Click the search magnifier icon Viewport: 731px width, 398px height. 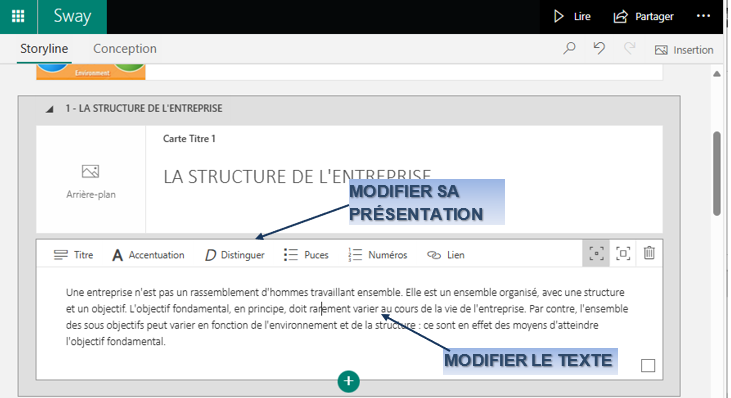569,48
